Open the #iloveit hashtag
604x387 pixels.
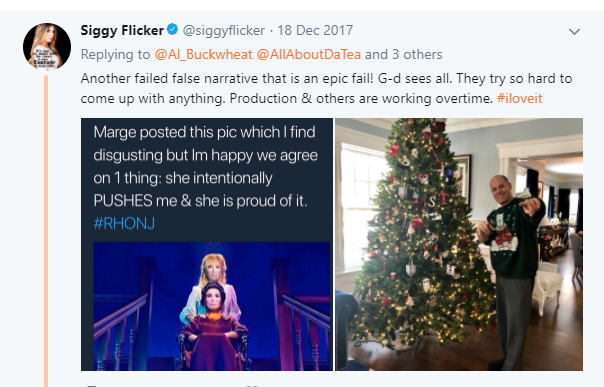(520, 98)
